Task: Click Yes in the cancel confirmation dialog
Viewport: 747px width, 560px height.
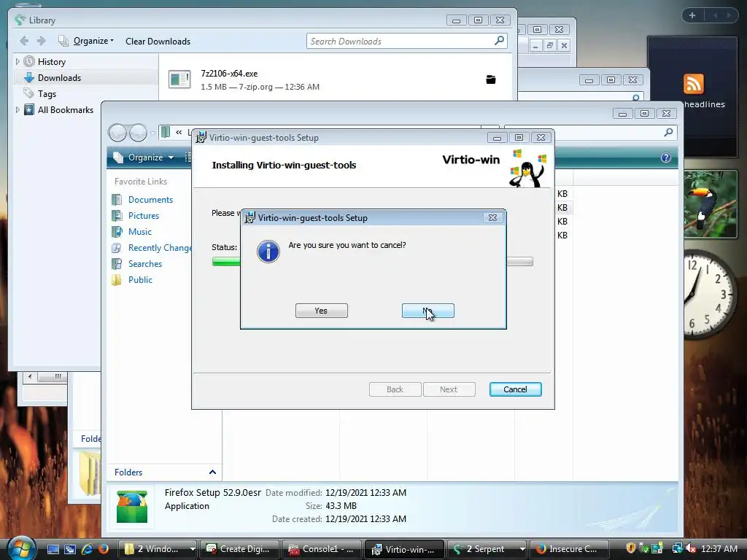Action: pyautogui.click(x=322, y=311)
